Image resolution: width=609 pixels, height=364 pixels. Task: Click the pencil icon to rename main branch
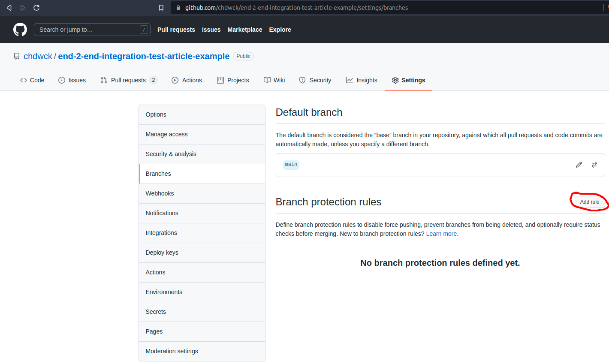pos(579,165)
